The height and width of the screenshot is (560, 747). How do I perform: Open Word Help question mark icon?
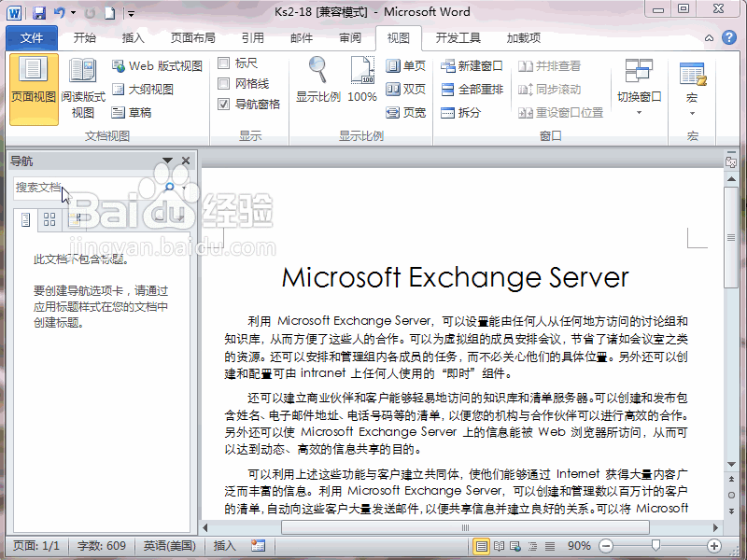coord(729,37)
